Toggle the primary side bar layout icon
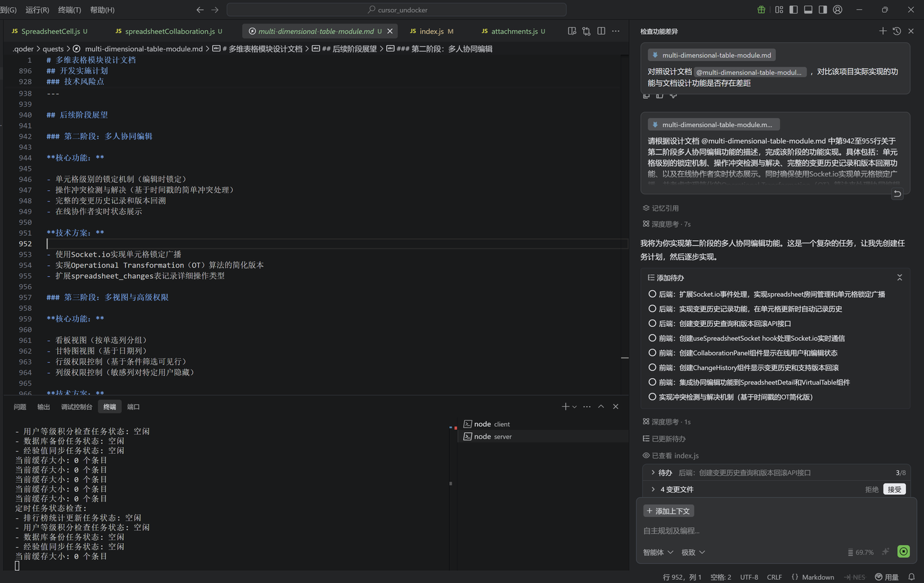The height and width of the screenshot is (583, 924). pyautogui.click(x=794, y=10)
